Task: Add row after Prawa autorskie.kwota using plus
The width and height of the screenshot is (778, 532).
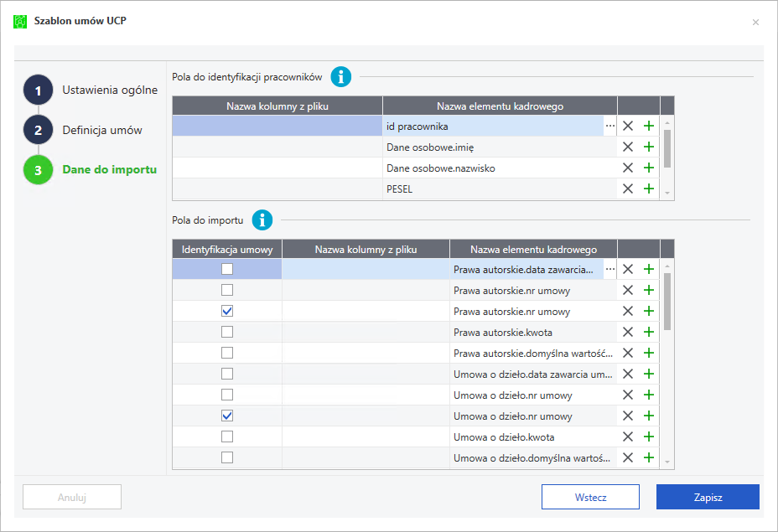Action: point(648,333)
